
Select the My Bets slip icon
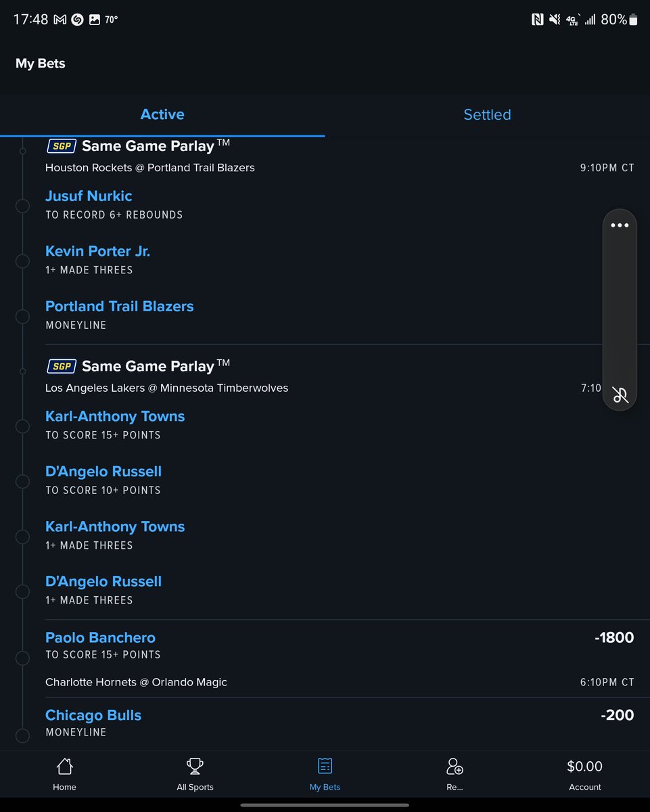(x=325, y=767)
